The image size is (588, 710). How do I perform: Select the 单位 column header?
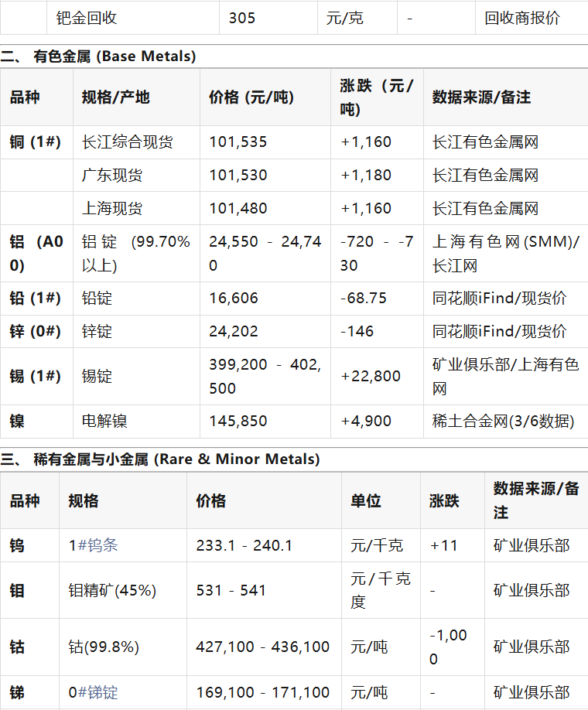[366, 500]
